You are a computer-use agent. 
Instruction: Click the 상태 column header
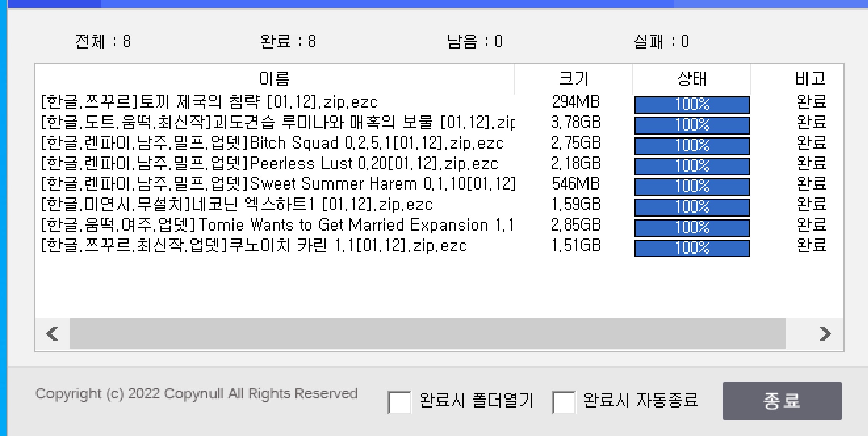click(691, 79)
